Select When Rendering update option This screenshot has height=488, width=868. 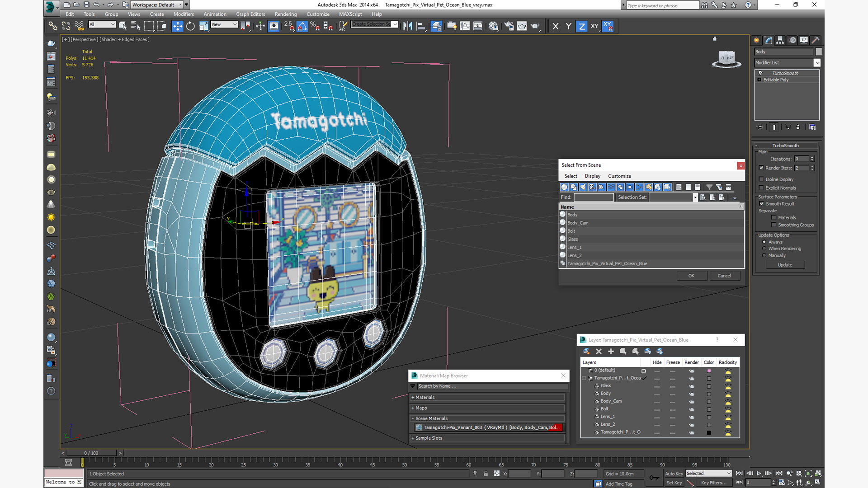[764, 249]
